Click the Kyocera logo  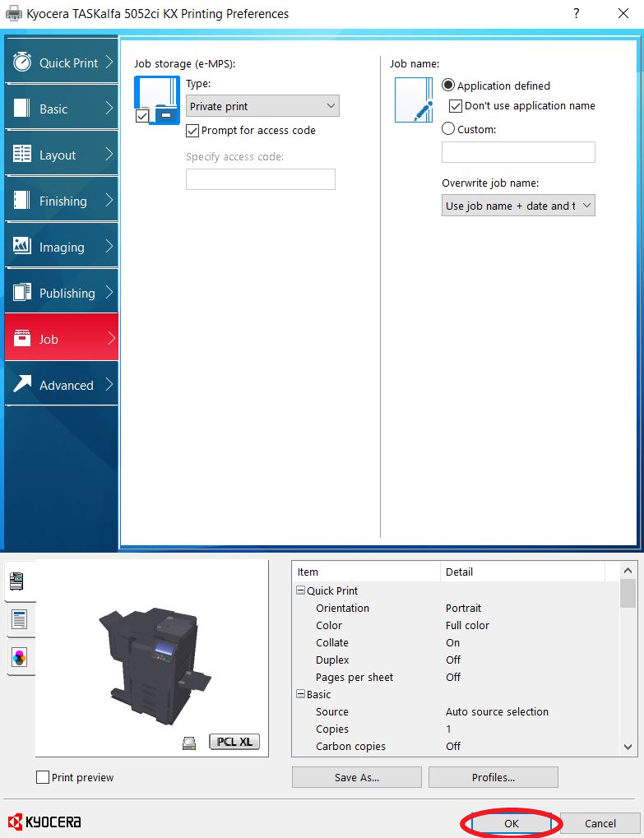[45, 822]
